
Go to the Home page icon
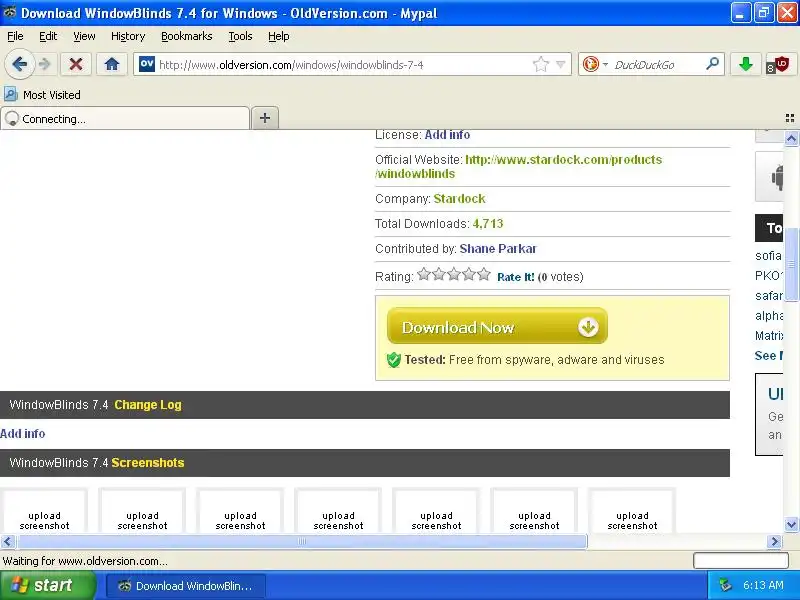tap(112, 65)
